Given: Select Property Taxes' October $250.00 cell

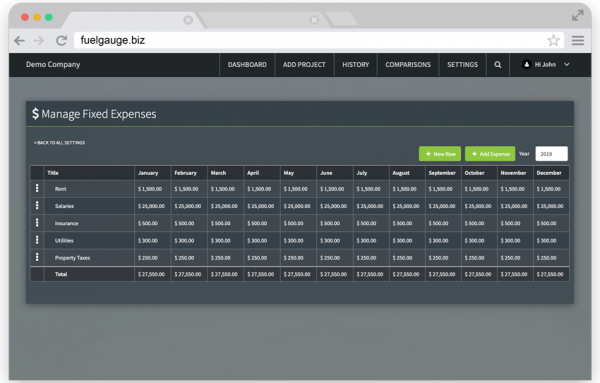Looking at the screenshot, I should (479, 258).
